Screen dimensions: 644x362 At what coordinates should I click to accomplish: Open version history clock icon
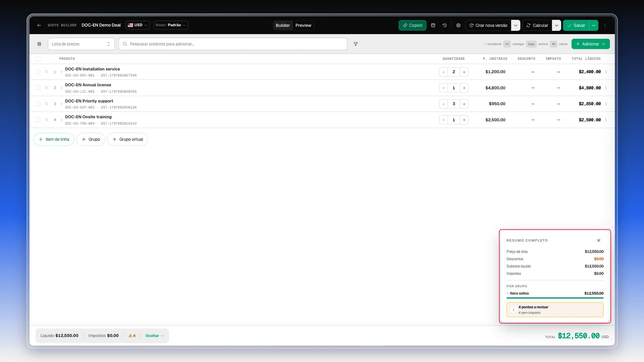tap(444, 25)
